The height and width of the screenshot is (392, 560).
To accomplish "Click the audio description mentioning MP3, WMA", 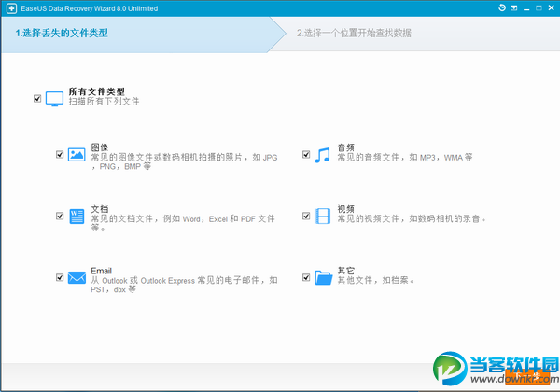I will pyautogui.click(x=405, y=157).
